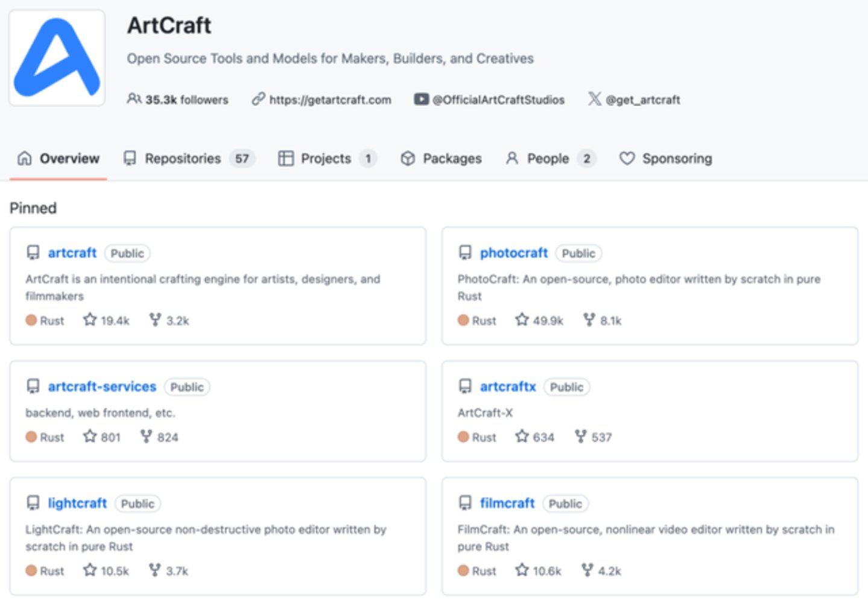Click the star icon on artcraft card
This screenshot has width=868, height=606.
coord(90,320)
